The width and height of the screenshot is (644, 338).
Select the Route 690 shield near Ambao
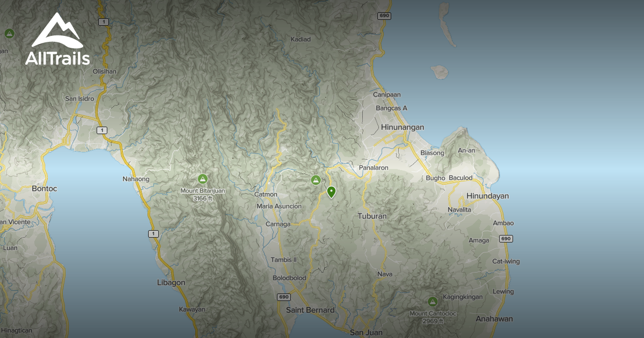(x=504, y=239)
